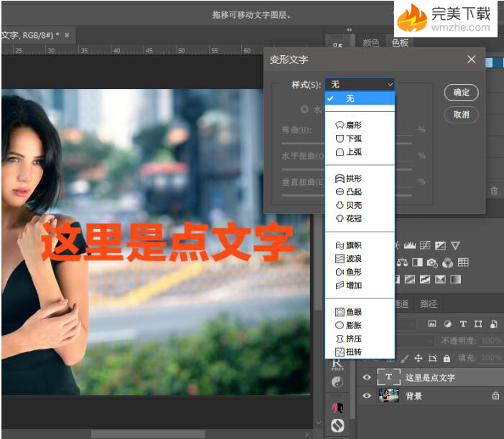Click the Channel Mixer circles icon

[448, 263]
